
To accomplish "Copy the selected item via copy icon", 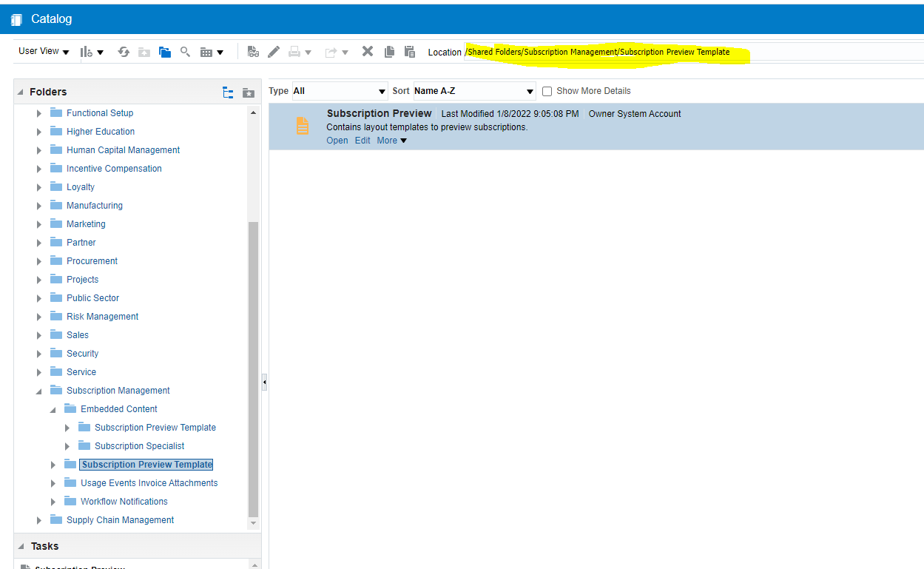I will [x=389, y=52].
